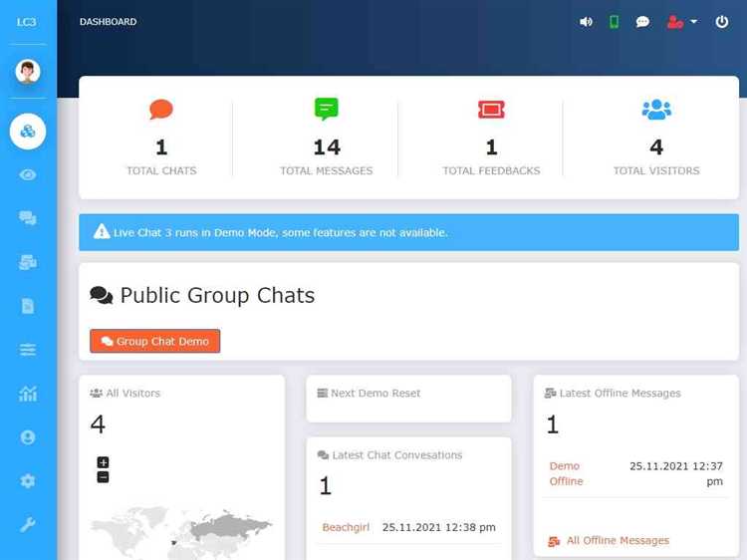Image resolution: width=747 pixels, height=560 pixels.
Task: Click the eye icon in the sidebar
Action: click(x=28, y=174)
